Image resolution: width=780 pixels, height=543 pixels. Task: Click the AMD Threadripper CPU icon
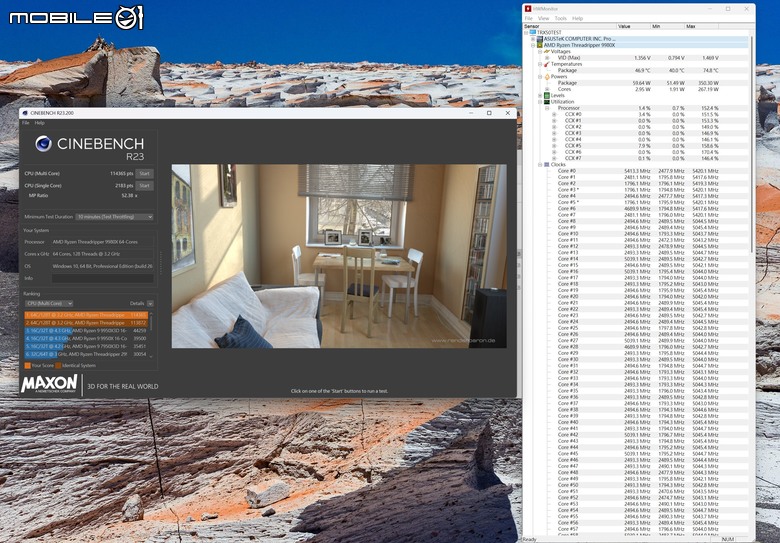[x=540, y=45]
